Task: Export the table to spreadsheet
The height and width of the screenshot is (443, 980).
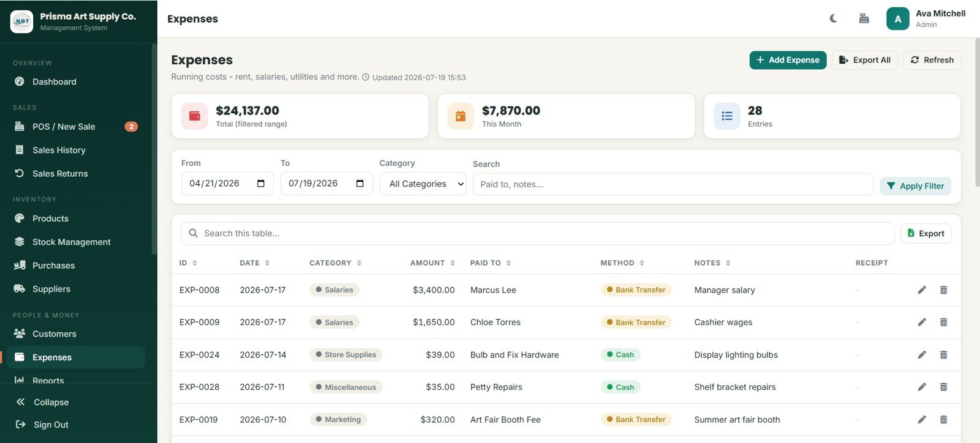Action: point(925,233)
